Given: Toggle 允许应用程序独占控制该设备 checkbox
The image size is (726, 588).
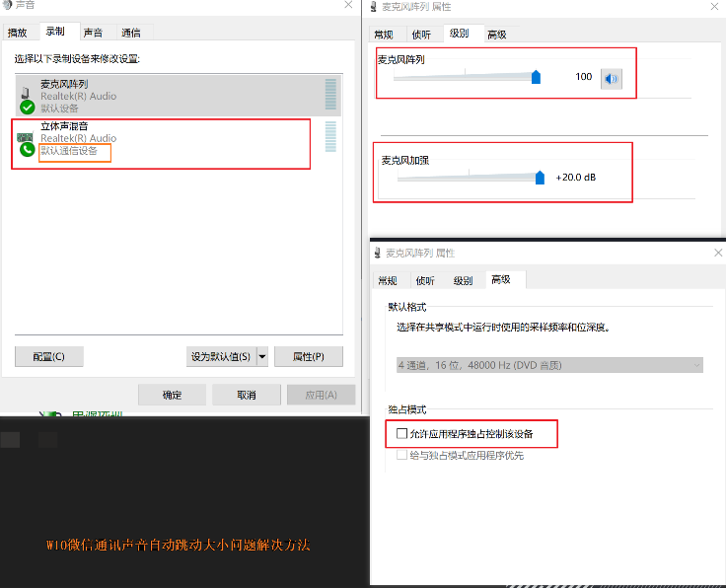Looking at the screenshot, I should pos(401,433).
